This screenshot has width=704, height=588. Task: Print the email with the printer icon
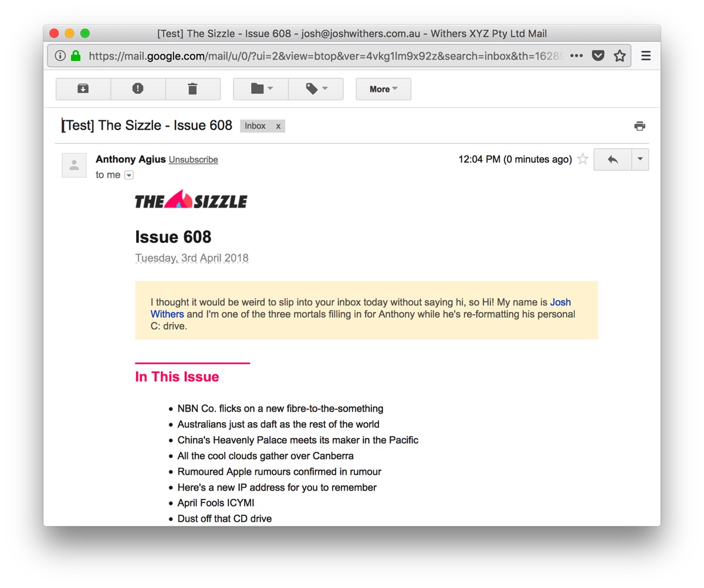pos(639,126)
